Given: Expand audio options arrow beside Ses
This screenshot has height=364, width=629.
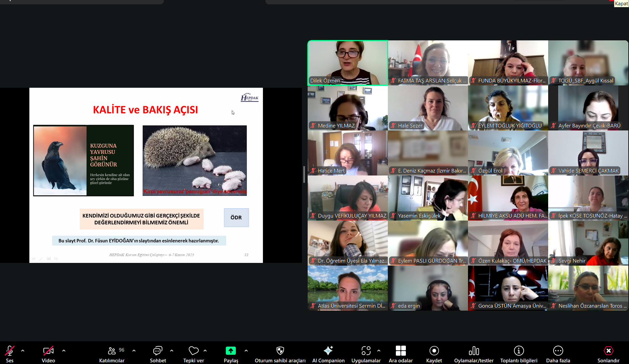Looking at the screenshot, I should pos(23,351).
